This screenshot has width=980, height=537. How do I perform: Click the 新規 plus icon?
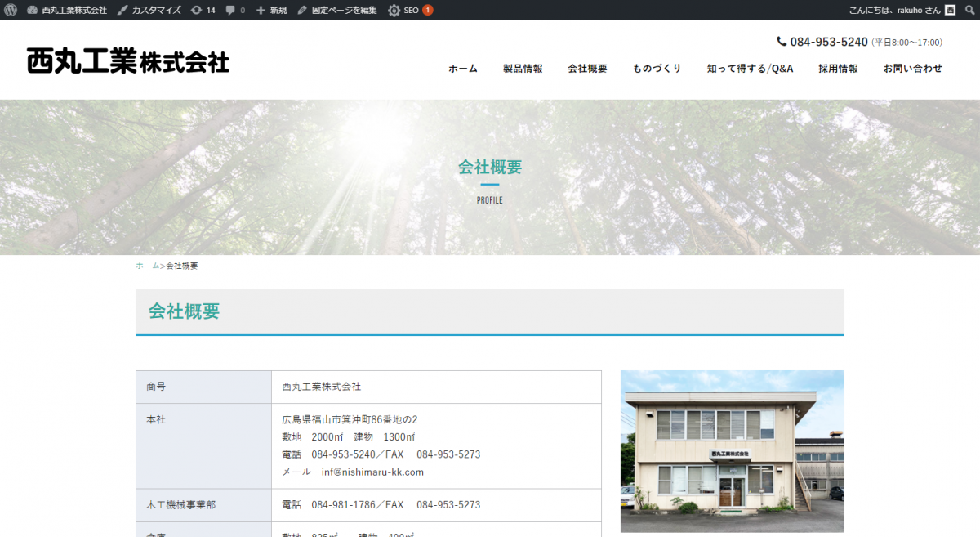pos(261,10)
